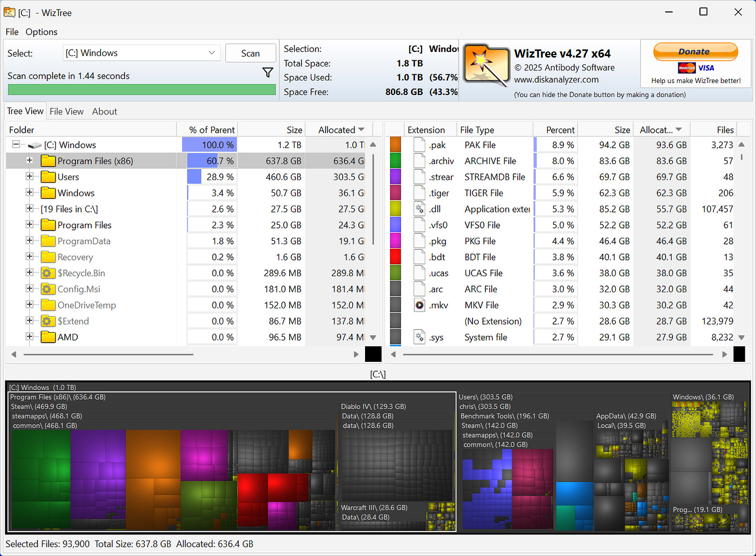Screen dimensions: 756x556
Task: Click the Extension column header
Action: coord(430,130)
